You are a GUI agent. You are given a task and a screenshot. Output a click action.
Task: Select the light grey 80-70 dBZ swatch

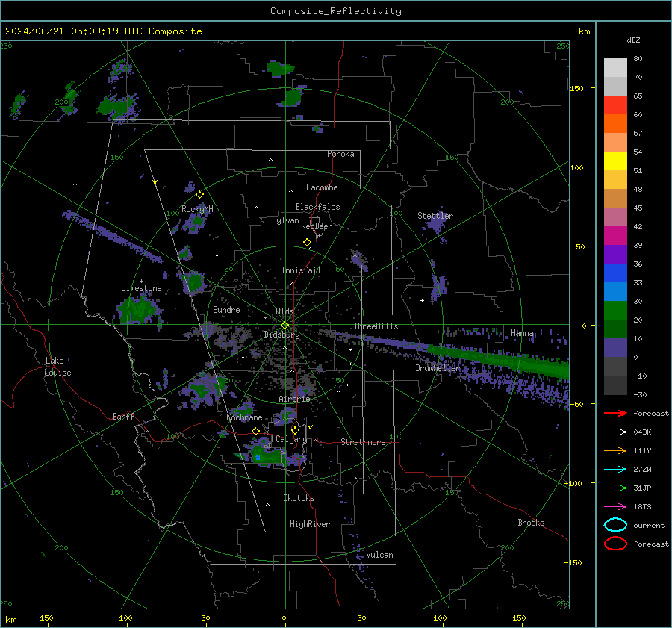pyautogui.click(x=615, y=68)
